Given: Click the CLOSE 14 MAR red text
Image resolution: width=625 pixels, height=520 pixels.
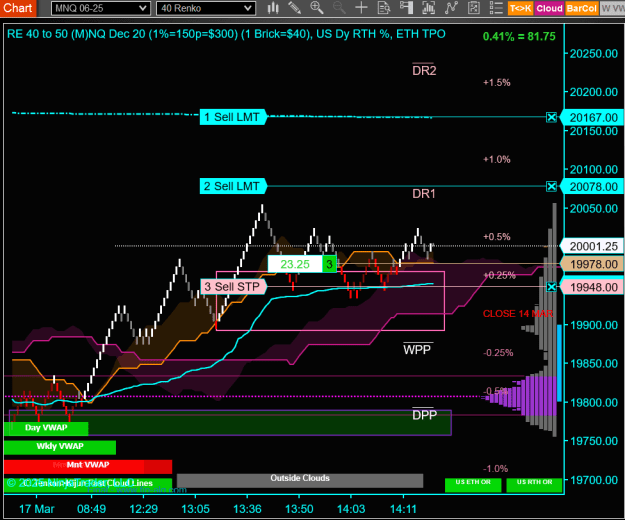Looking at the screenshot, I should coord(518,314).
